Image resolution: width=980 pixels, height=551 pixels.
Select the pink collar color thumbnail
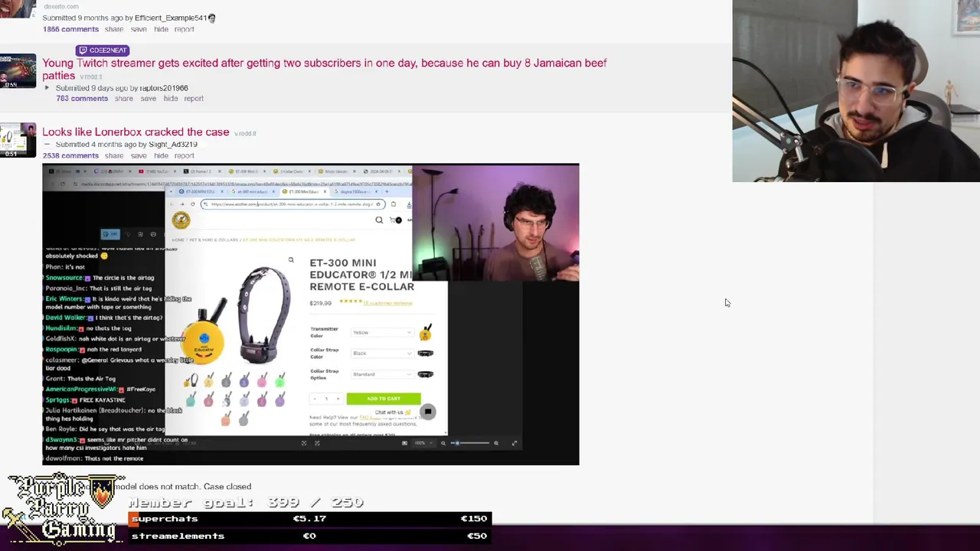pos(263,380)
